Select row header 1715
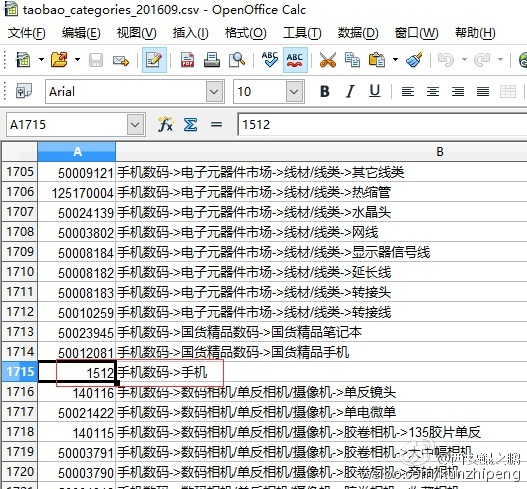527x489 pixels. 20,372
